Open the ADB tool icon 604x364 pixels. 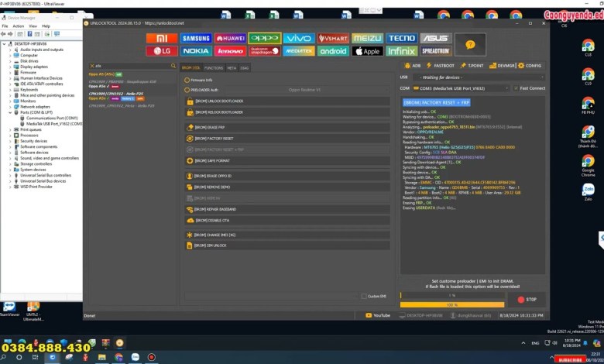tap(411, 66)
